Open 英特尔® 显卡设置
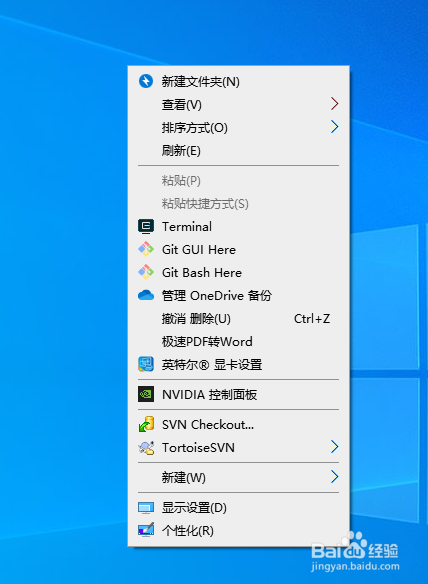This screenshot has height=584, width=428. 238,365
